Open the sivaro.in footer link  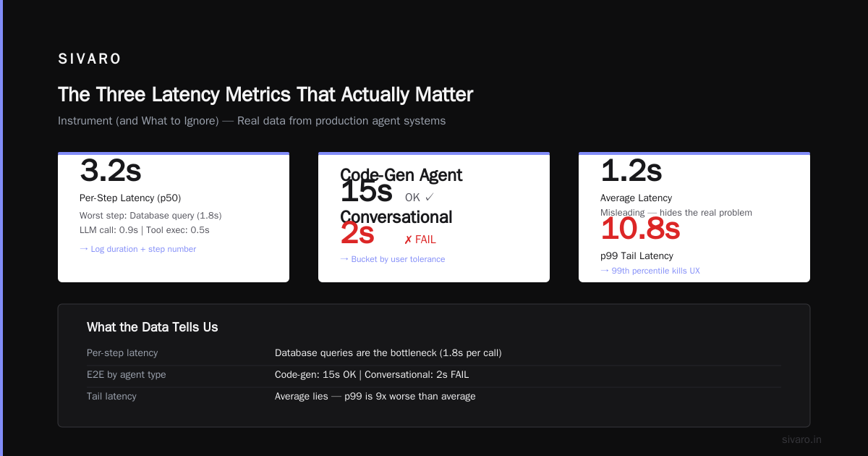tap(802, 439)
